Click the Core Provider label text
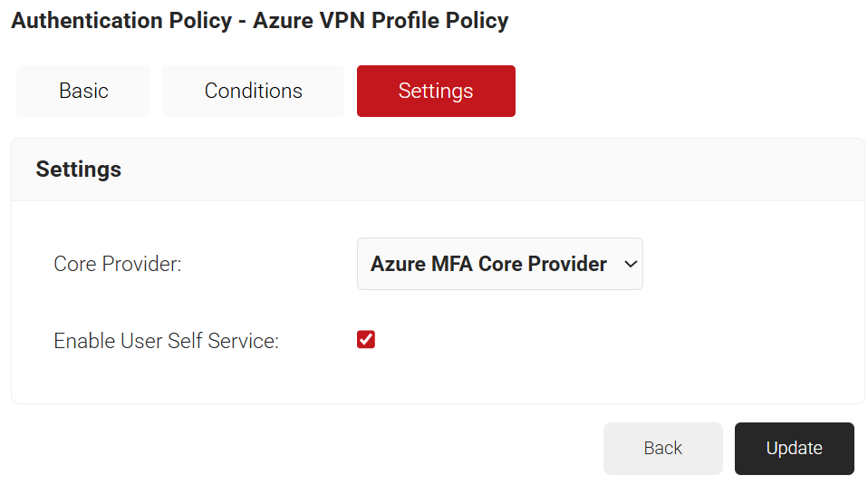Image resolution: width=868 pixels, height=485 pixels. [118, 265]
